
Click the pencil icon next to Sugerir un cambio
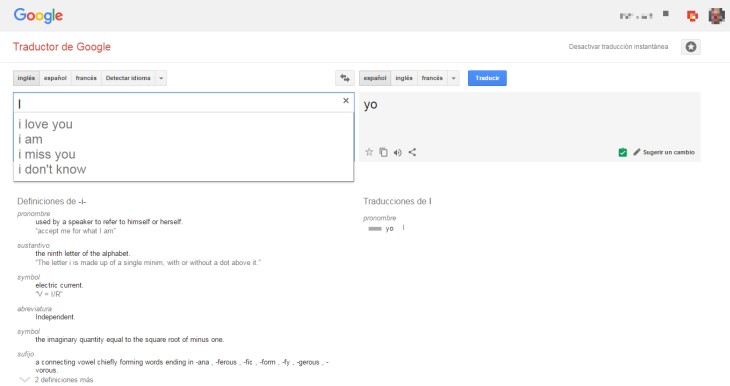coord(637,152)
